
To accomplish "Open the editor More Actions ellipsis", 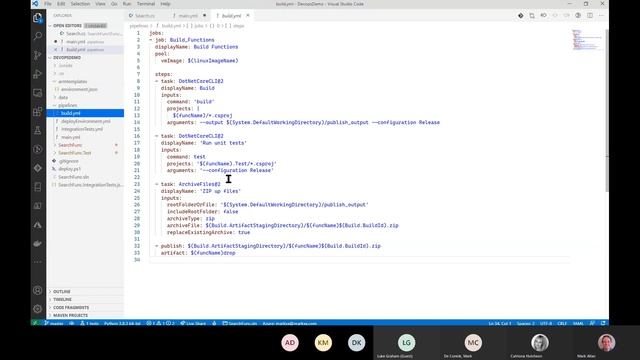I will coord(601,16).
